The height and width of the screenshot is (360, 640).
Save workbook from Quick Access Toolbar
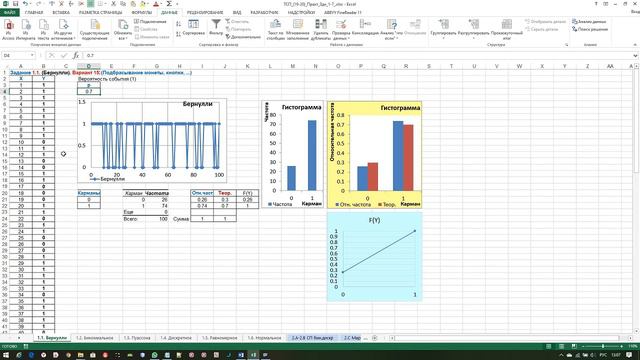click(15, 4)
